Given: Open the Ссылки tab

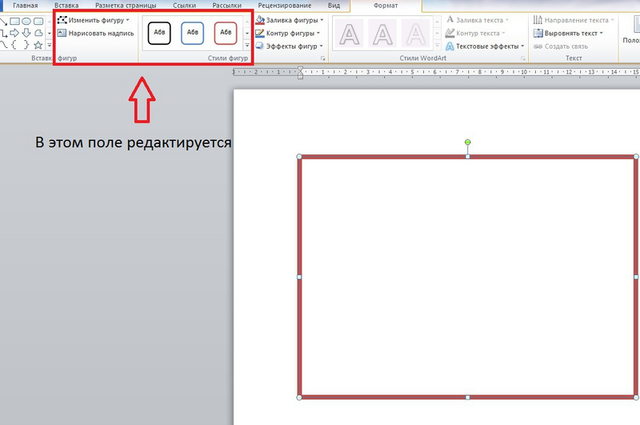Looking at the screenshot, I should click(184, 6).
